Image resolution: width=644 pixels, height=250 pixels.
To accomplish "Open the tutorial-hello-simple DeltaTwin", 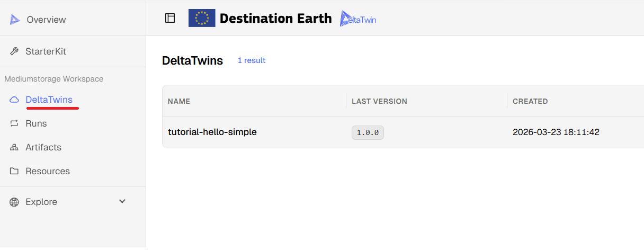I will tap(212, 132).
